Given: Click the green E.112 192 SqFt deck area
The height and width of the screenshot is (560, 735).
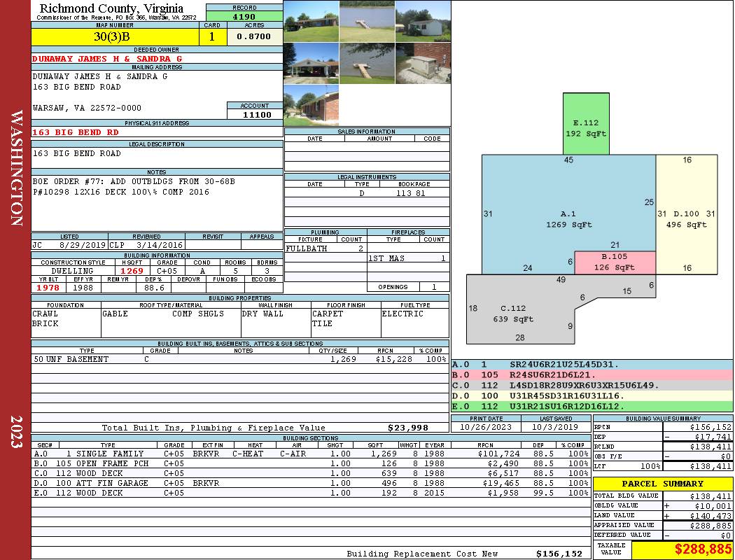Looking at the screenshot, I should (586, 124).
